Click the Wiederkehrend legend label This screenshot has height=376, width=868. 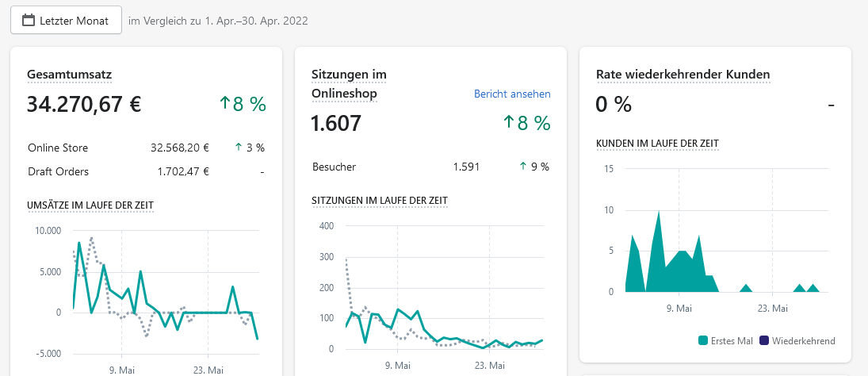pos(803,341)
